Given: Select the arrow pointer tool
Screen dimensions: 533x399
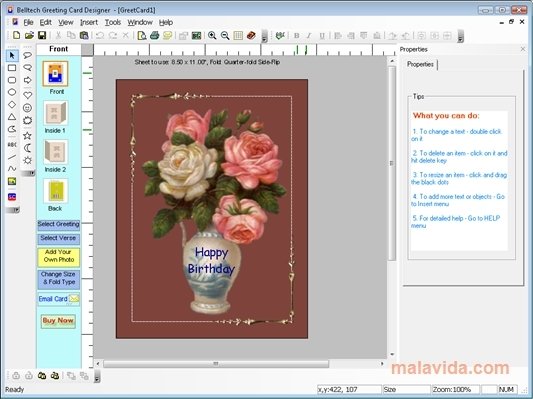Looking at the screenshot, I should tap(12, 55).
